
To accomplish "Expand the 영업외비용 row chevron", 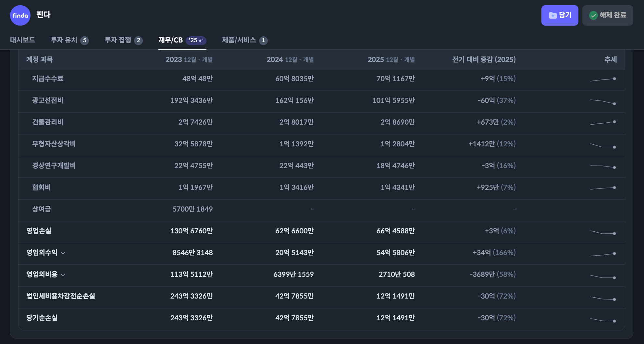I will click(63, 275).
